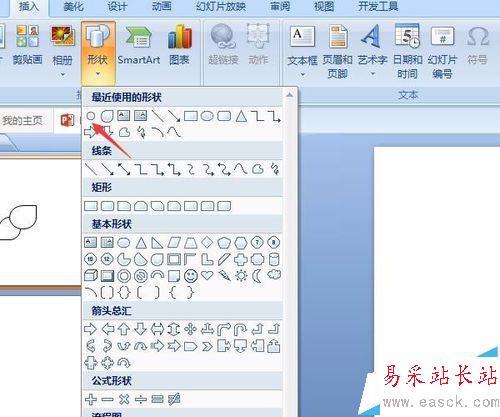Choose the double-arrow line under 线条

[124, 169]
